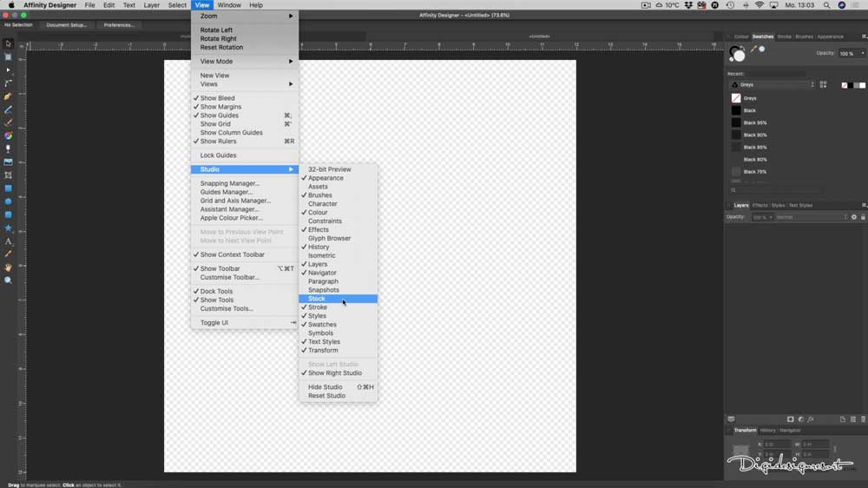Viewport: 868px width, 488px height.
Task: Expand the Views submenu
Action: (244, 84)
